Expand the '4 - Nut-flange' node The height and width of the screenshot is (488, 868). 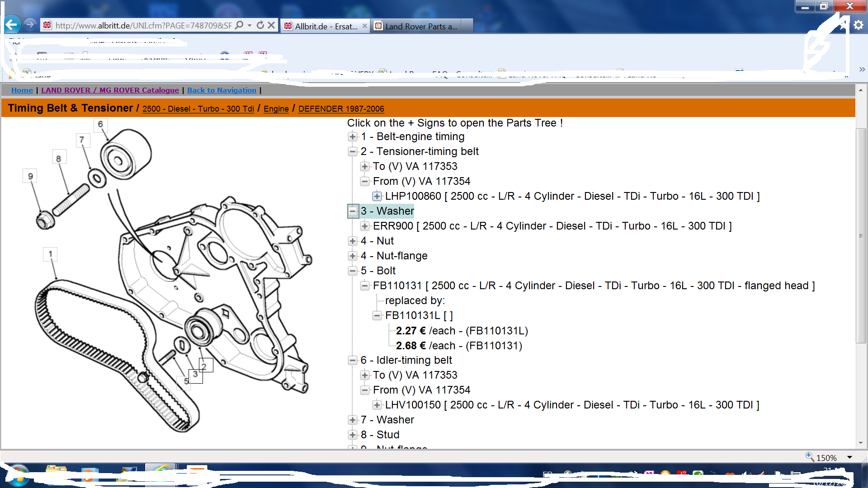pos(353,256)
